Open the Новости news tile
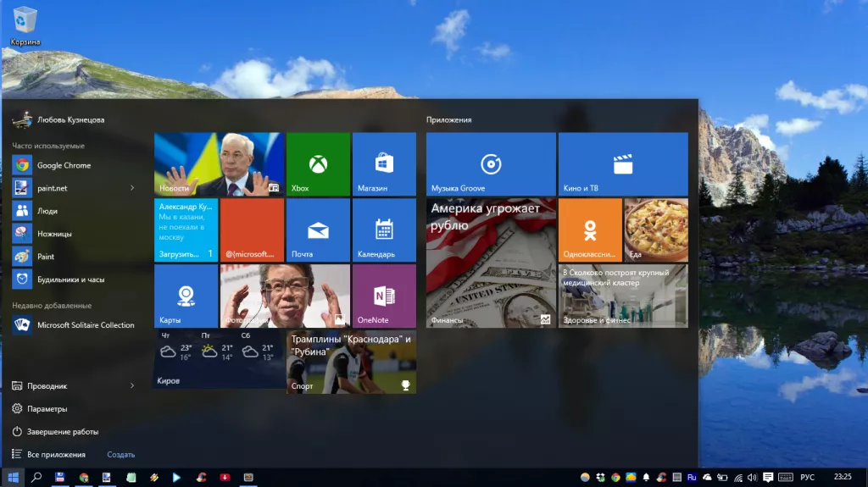 (x=220, y=163)
